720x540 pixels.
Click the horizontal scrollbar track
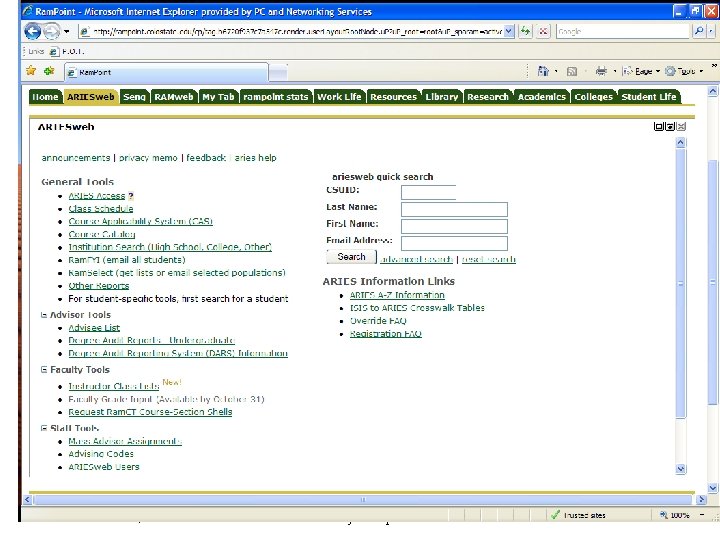click(363, 500)
